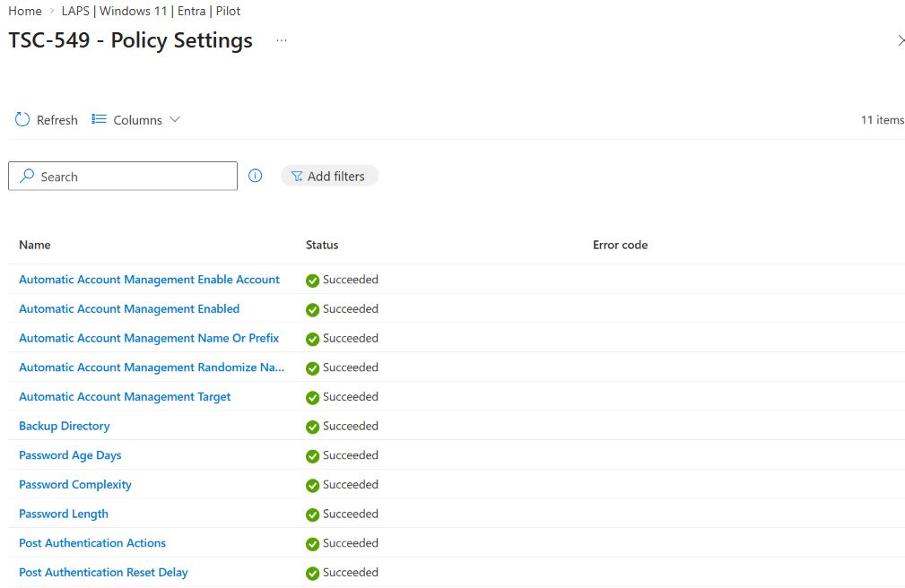Open the Password Complexity setting
905x588 pixels.
coord(75,485)
